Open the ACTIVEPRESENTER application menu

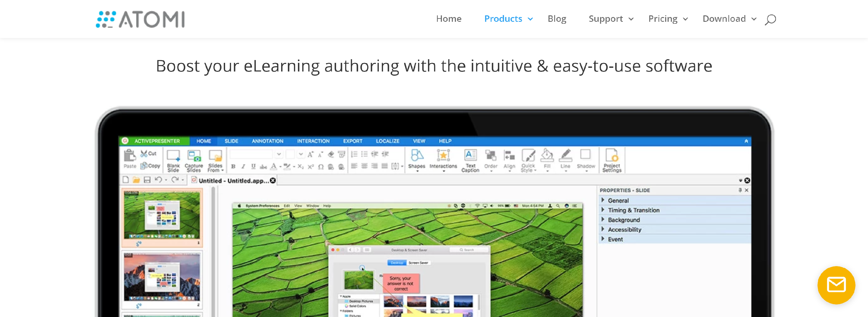pos(154,141)
